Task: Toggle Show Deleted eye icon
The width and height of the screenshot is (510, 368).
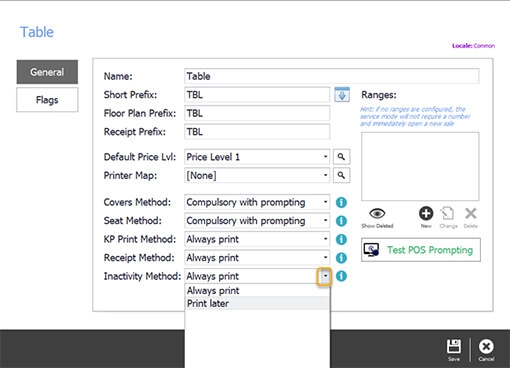Action: 377,217
